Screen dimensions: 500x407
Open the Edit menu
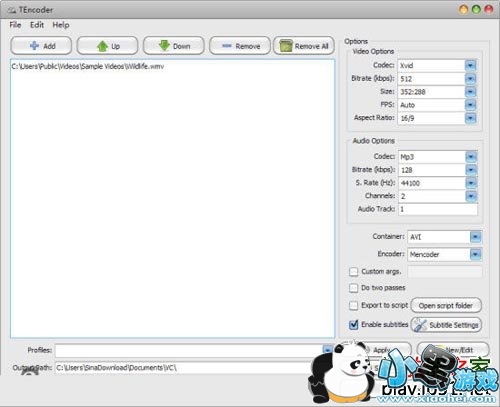coord(37,25)
